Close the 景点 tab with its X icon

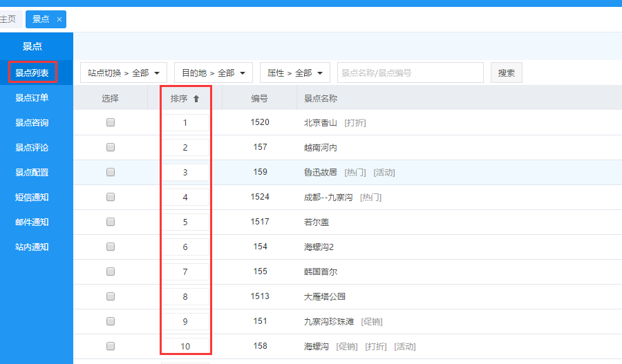click(59, 19)
